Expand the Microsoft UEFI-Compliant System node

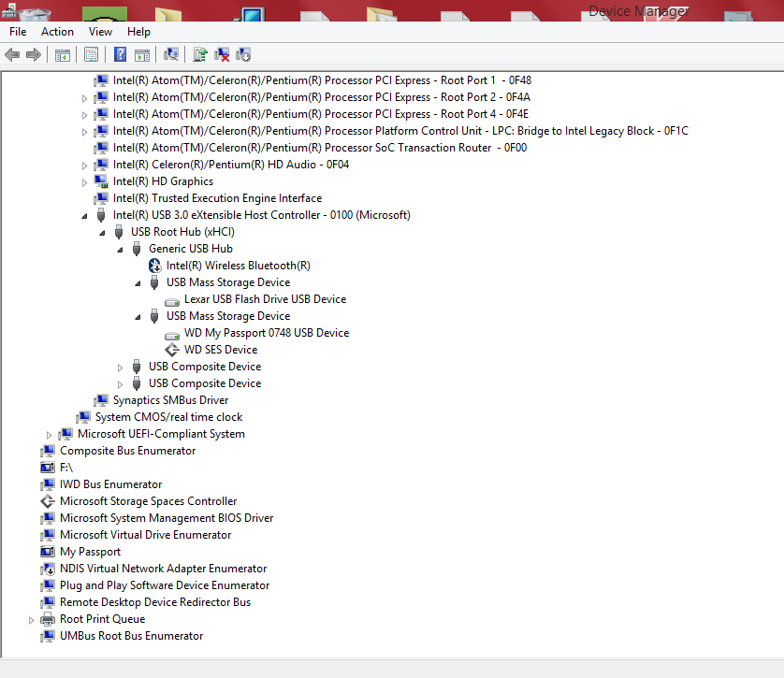(x=49, y=435)
